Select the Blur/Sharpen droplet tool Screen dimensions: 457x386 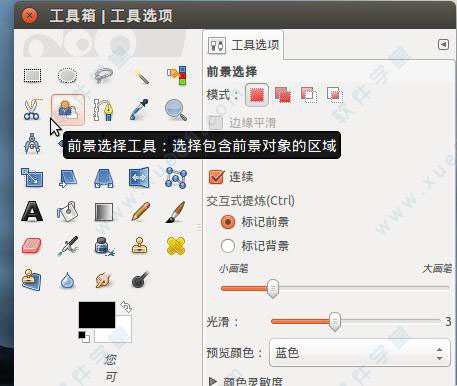68,280
